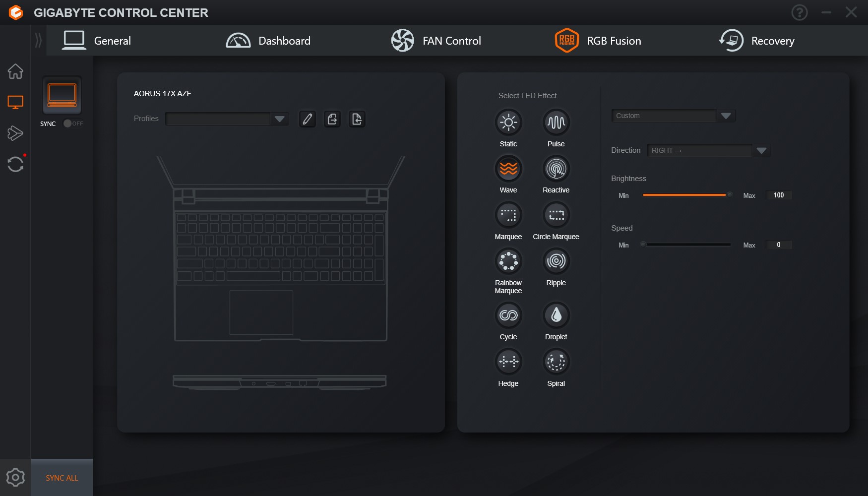Click the Speed slider handle
868x496 pixels.
tap(643, 245)
